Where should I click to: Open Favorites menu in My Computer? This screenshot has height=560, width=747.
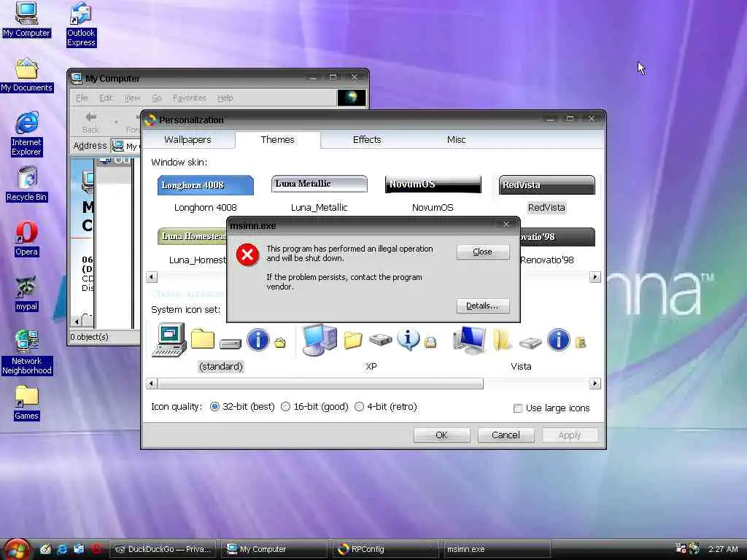(x=190, y=98)
